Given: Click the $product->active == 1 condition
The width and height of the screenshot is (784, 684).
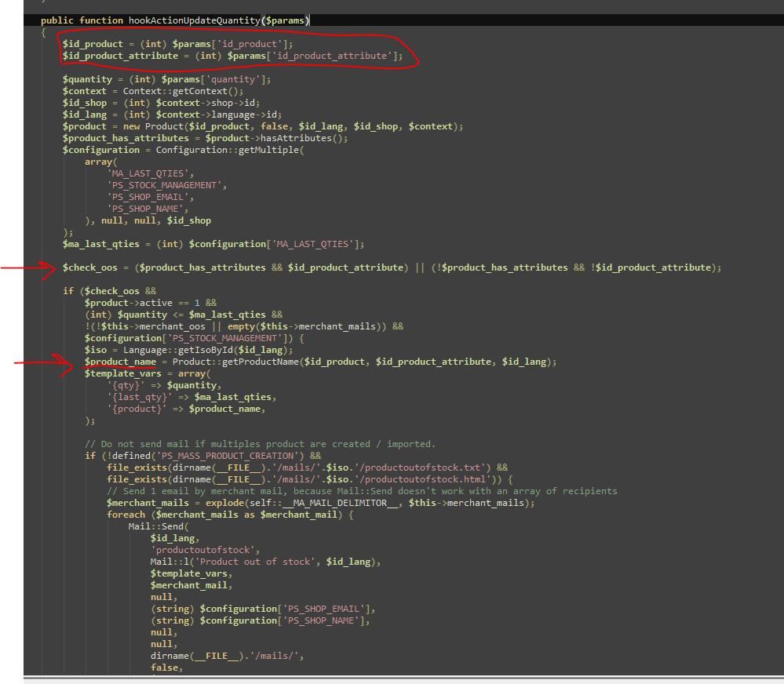Looking at the screenshot, I should [x=151, y=303].
